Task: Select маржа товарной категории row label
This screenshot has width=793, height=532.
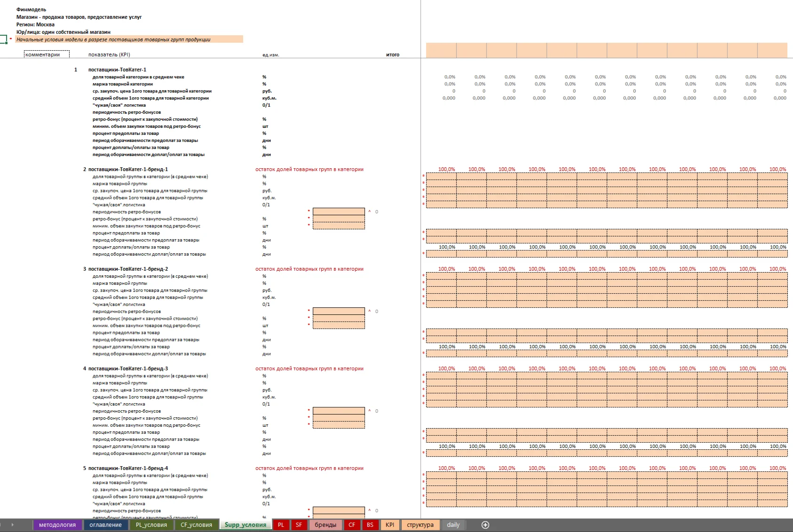Action: [x=122, y=84]
